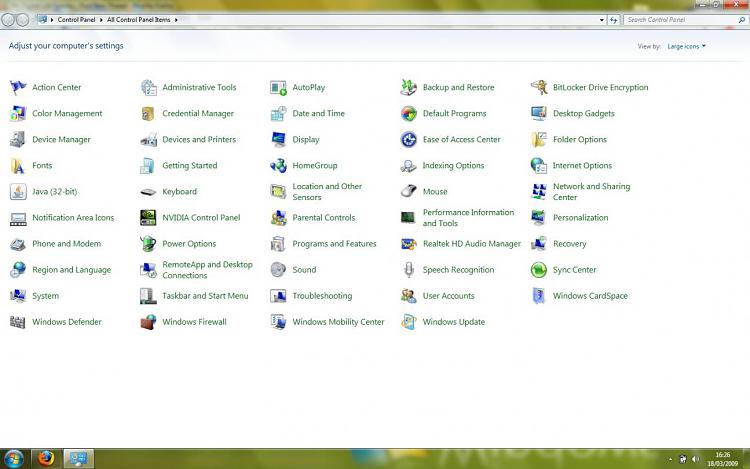Click Parental Controls link

(x=324, y=218)
